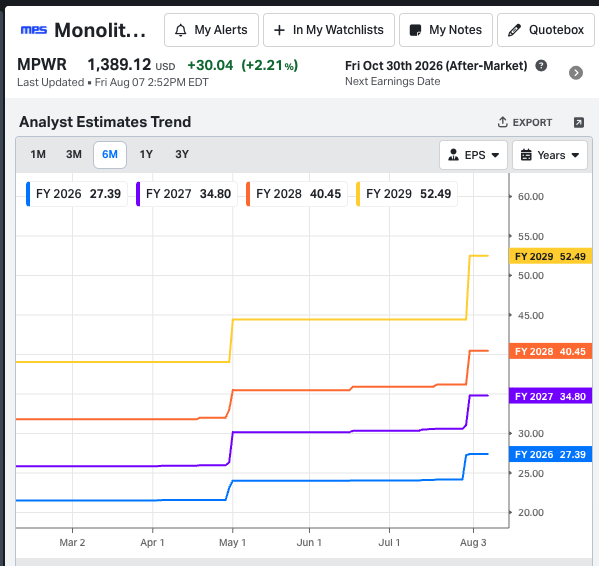Click the analyst person icon in EPS selector
The height and width of the screenshot is (566, 599).
(x=453, y=155)
